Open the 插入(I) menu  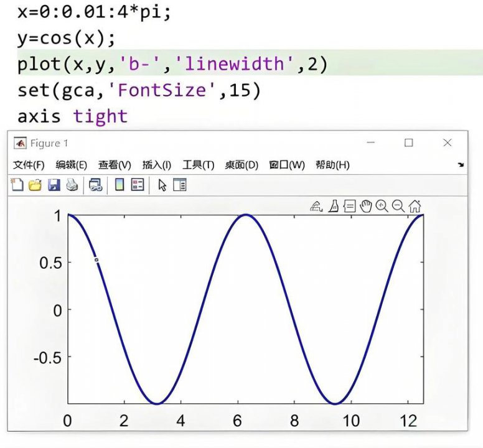156,165
